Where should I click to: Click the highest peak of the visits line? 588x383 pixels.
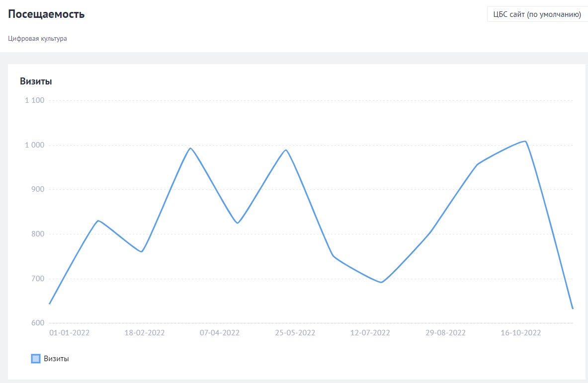525,141
